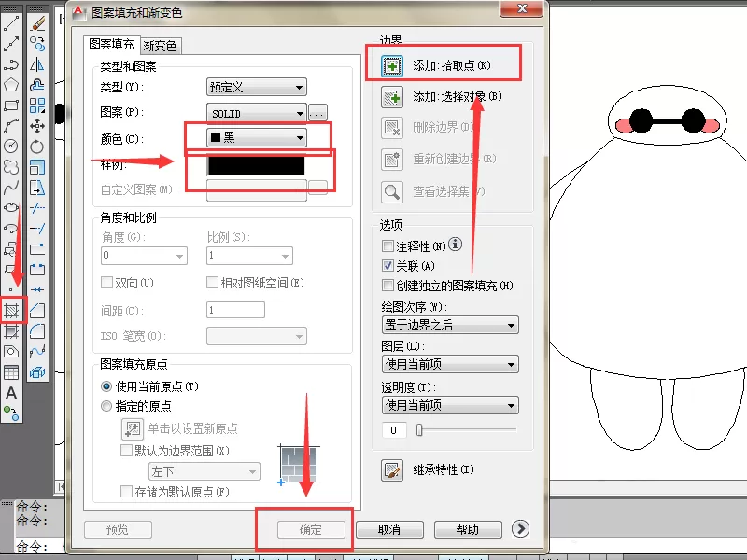Open 绘图次序 dropdown showing 置于边界之后
Viewport: 747px width, 560px height.
[450, 325]
